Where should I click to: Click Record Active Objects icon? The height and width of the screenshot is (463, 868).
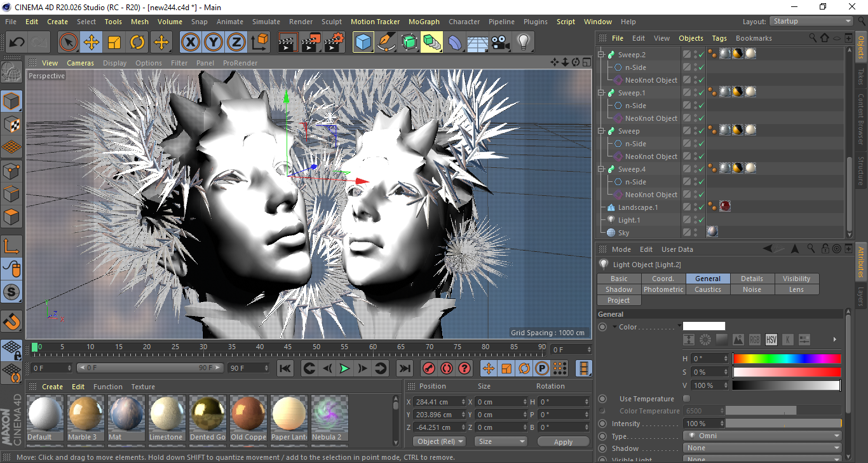(429, 368)
